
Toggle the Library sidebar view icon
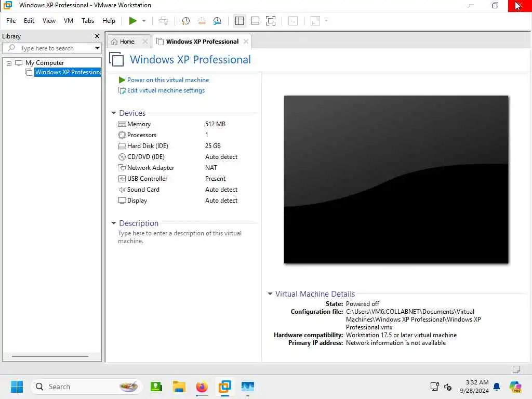pyautogui.click(x=239, y=21)
